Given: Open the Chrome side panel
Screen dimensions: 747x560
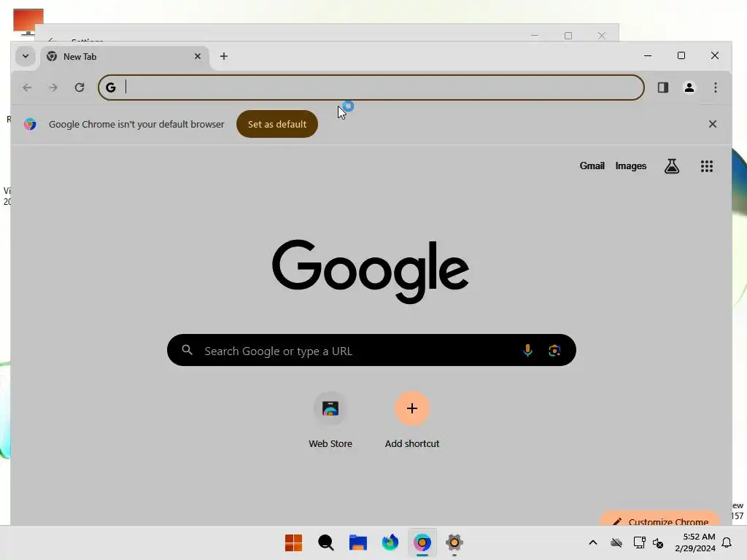Looking at the screenshot, I should pyautogui.click(x=663, y=87).
